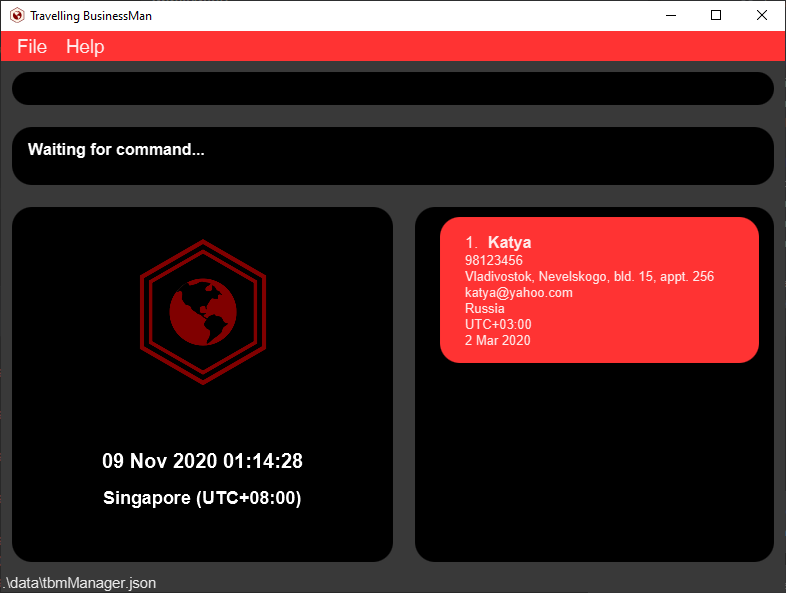The width and height of the screenshot is (786, 593).
Task: Minimize the Travelling BusinessMan window
Action: (669, 16)
